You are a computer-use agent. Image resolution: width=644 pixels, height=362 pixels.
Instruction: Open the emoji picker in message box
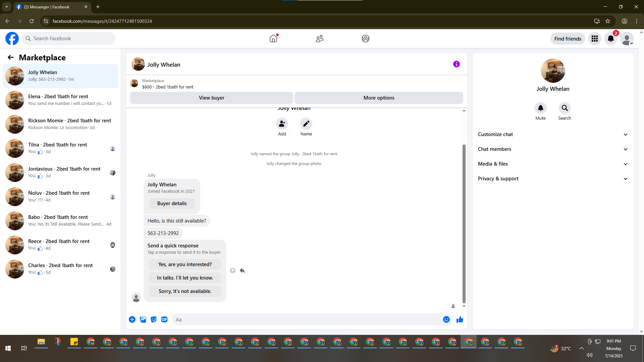(x=446, y=319)
